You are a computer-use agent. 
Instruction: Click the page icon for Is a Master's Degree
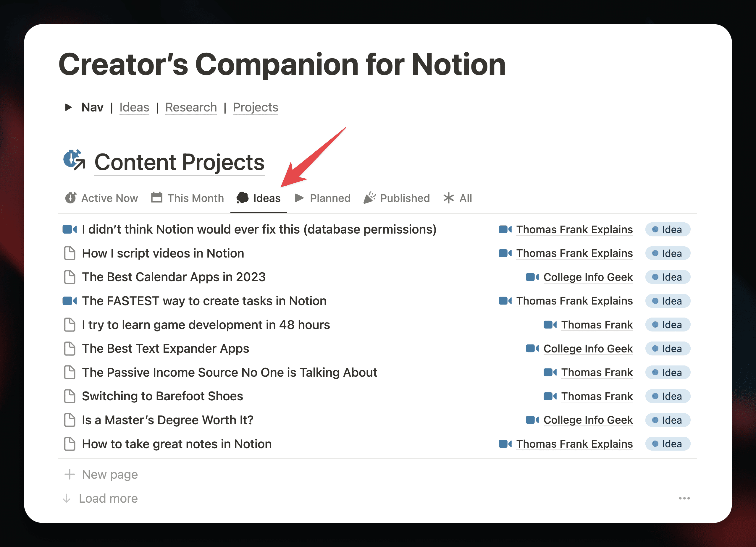coord(70,420)
